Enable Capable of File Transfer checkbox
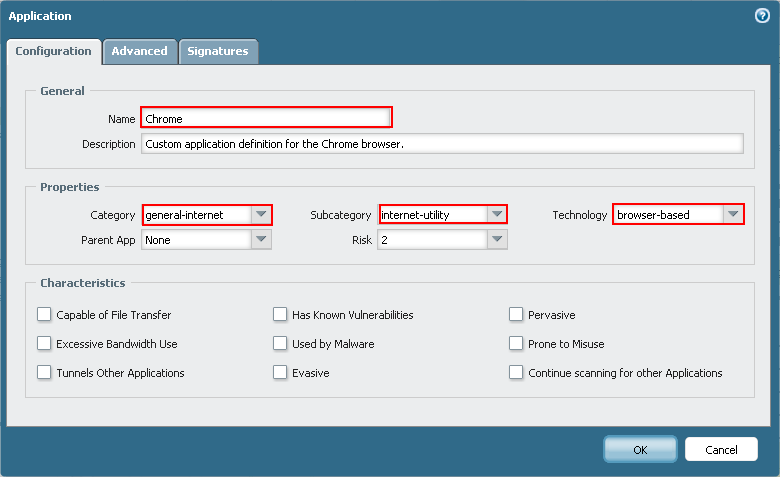Viewport: 780px width, 477px height. click(x=44, y=314)
